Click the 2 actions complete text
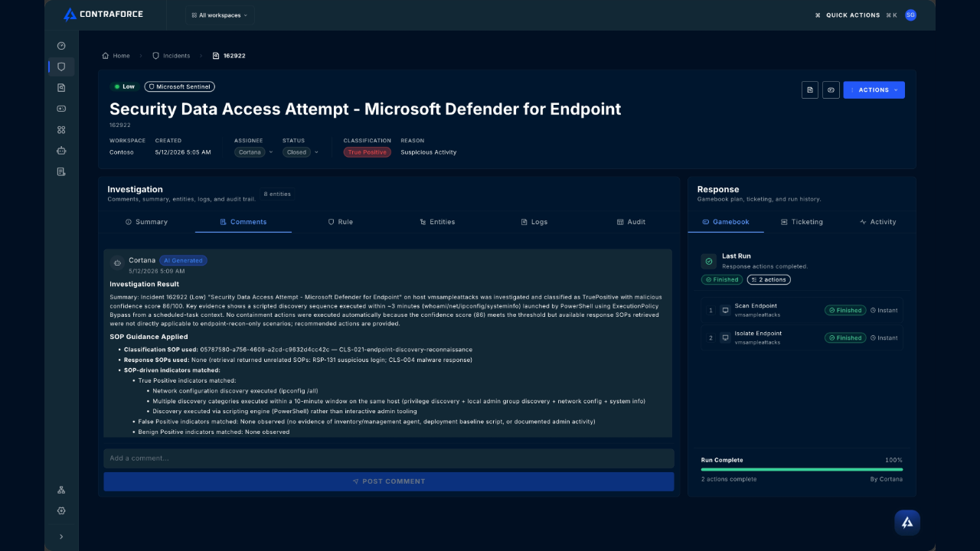Image resolution: width=980 pixels, height=551 pixels. [729, 479]
